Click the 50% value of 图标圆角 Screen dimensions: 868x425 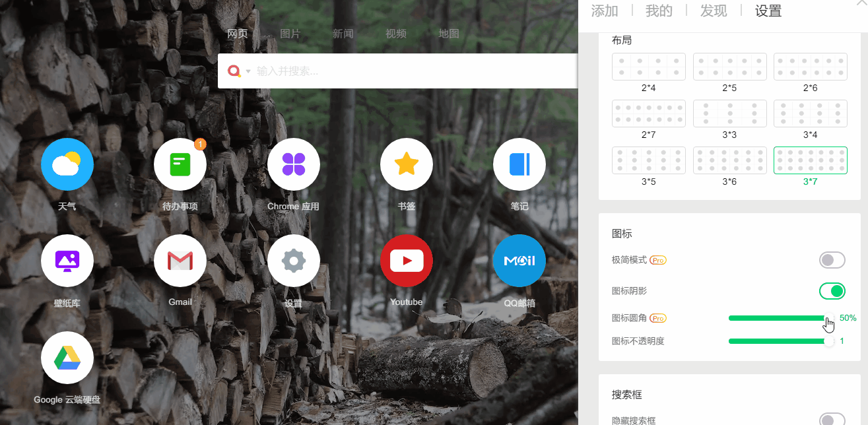[848, 318]
